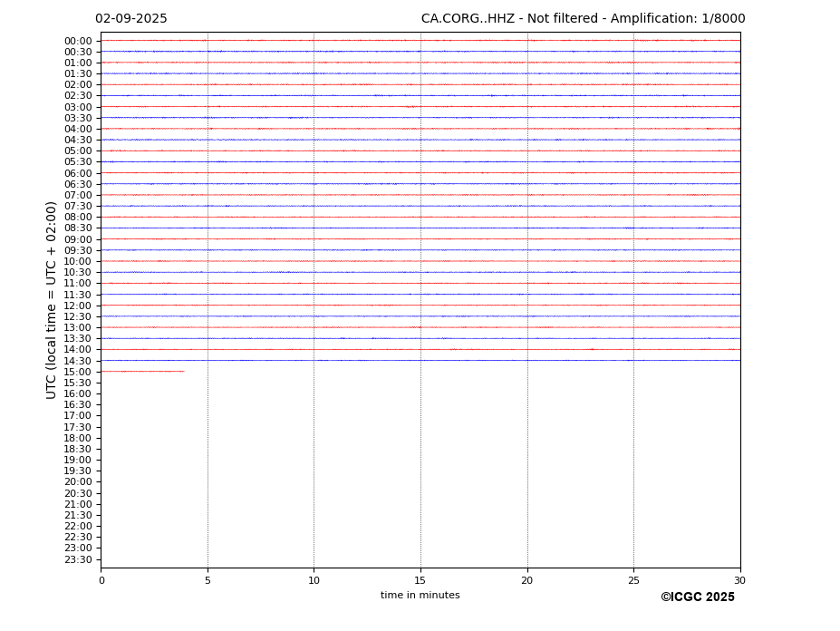Click the x-axis tick label 5
The width and height of the screenshot is (840, 631).
coord(208,580)
